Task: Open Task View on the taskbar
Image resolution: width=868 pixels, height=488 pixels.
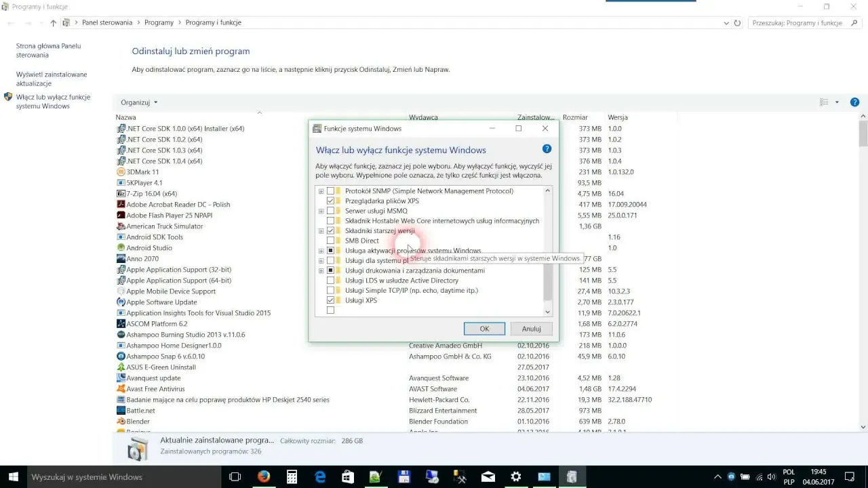Action: [235, 476]
